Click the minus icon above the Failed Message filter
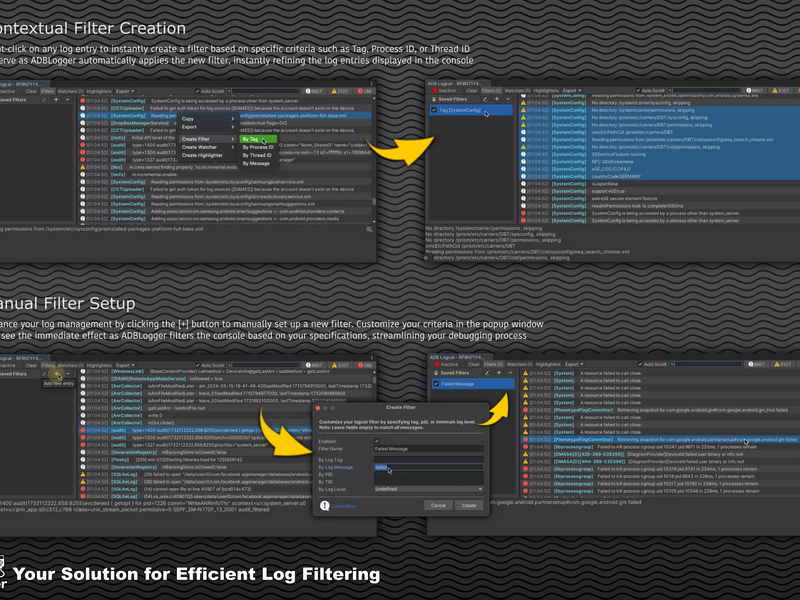800x600 pixels. click(x=510, y=373)
